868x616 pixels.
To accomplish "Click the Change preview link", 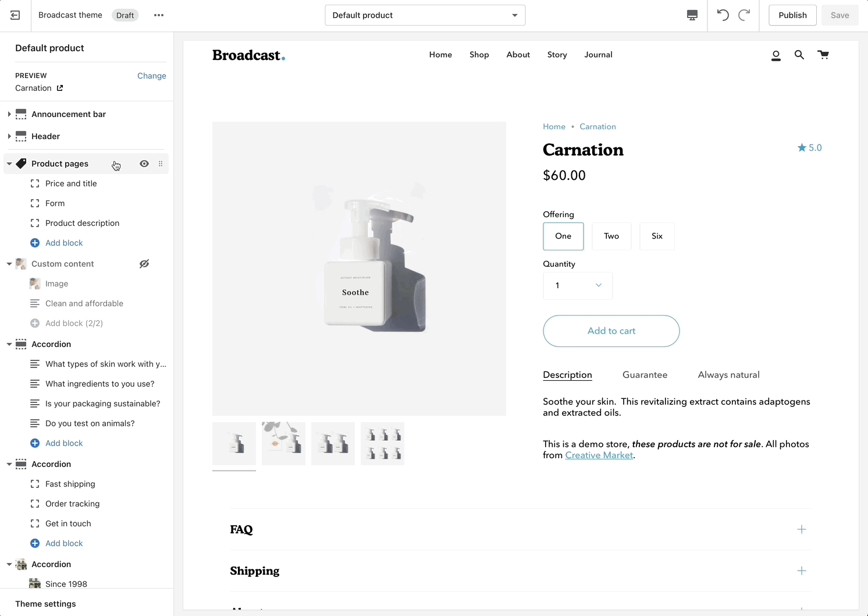I will pos(151,76).
